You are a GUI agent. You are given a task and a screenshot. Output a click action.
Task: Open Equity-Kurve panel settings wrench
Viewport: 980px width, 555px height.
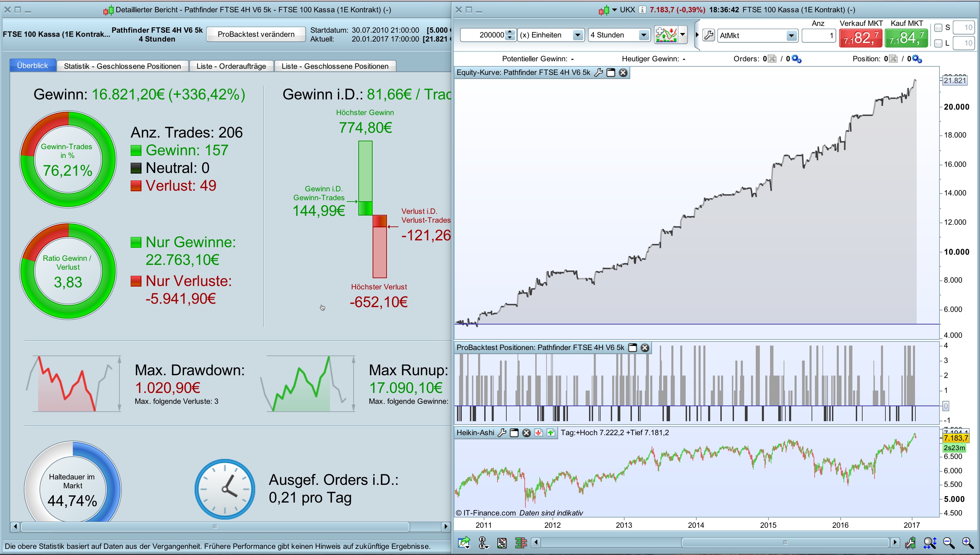(598, 73)
